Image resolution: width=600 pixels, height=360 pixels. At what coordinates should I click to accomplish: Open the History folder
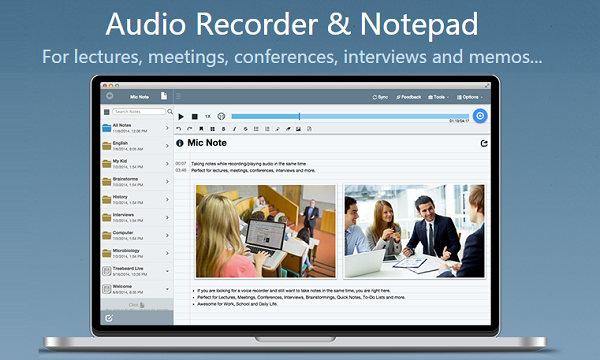pos(137,200)
